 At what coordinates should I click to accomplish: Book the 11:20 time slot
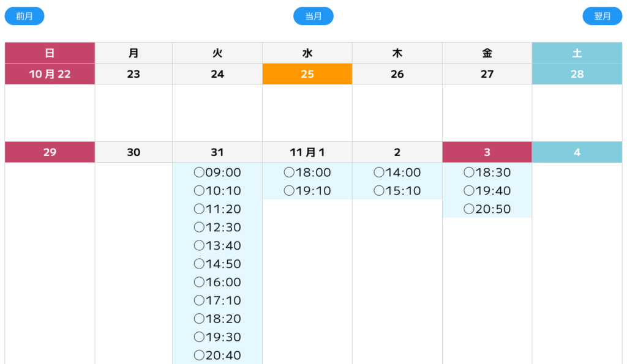(217, 209)
